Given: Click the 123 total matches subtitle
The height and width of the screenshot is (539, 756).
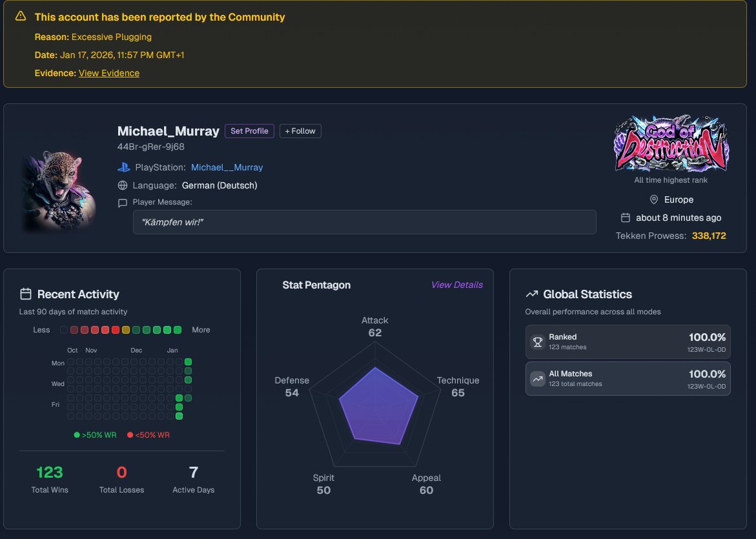Looking at the screenshot, I should [x=575, y=384].
